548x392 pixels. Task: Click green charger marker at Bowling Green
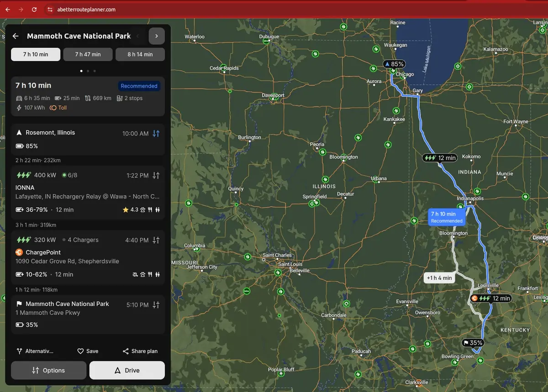point(455,362)
